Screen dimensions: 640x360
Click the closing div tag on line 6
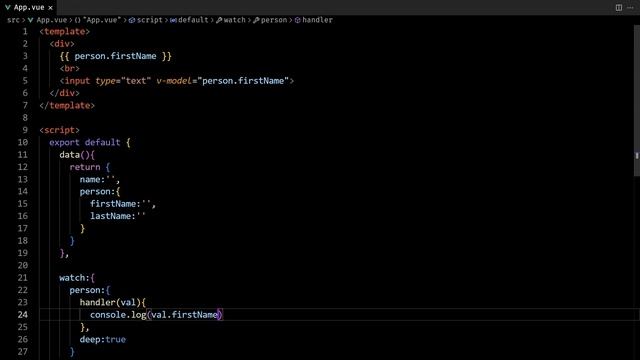[64, 93]
